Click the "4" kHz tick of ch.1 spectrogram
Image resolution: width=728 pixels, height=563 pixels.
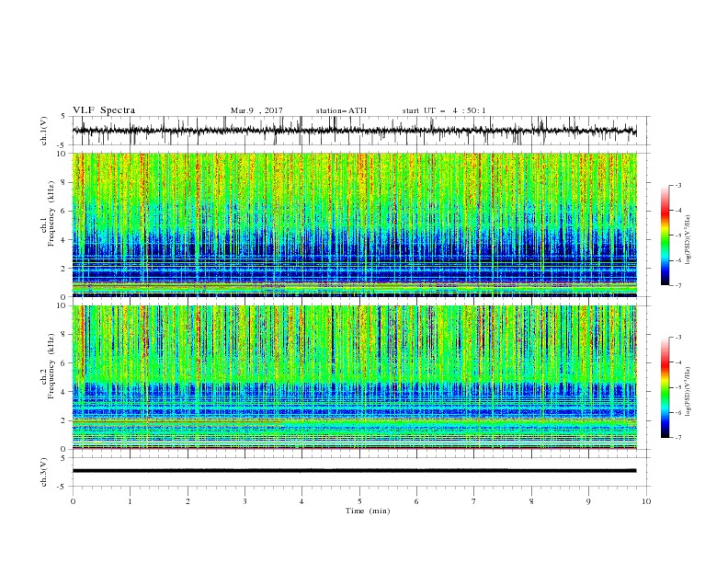(x=64, y=240)
